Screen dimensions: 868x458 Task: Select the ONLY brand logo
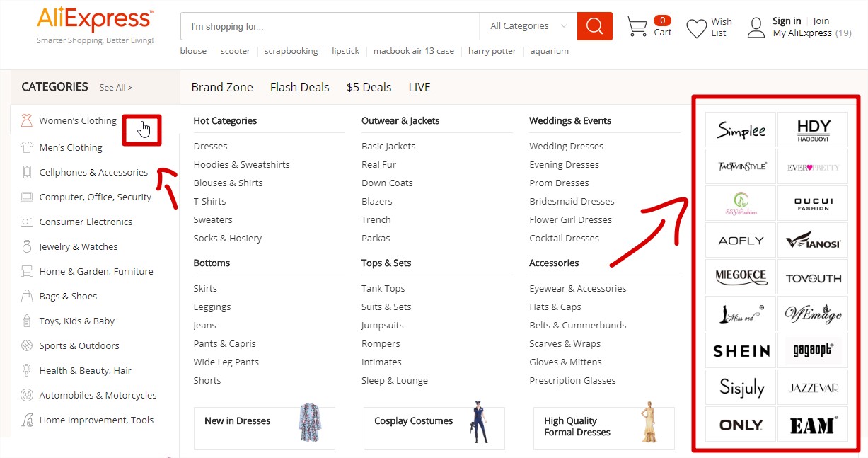coord(741,424)
